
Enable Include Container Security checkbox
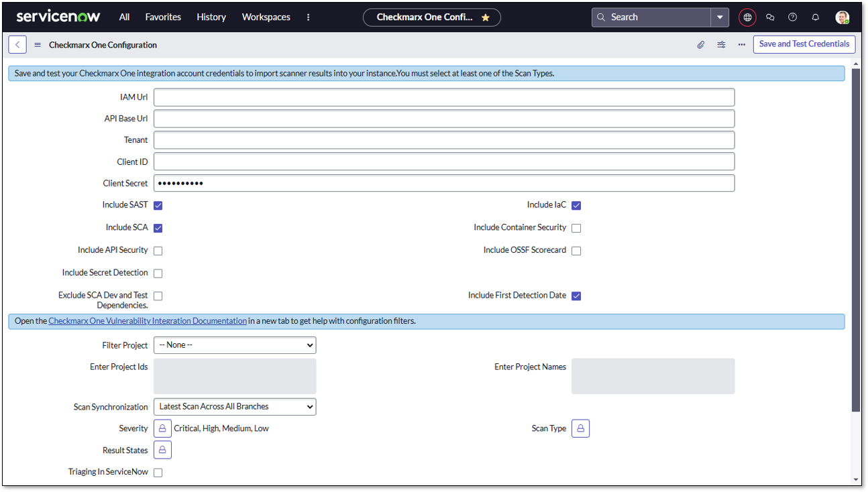[576, 228]
